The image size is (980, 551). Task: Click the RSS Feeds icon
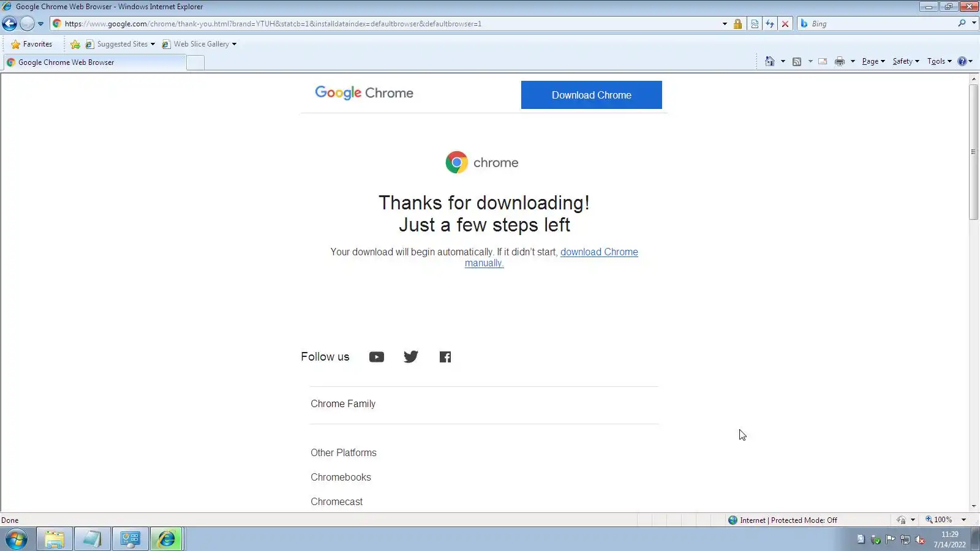point(797,61)
